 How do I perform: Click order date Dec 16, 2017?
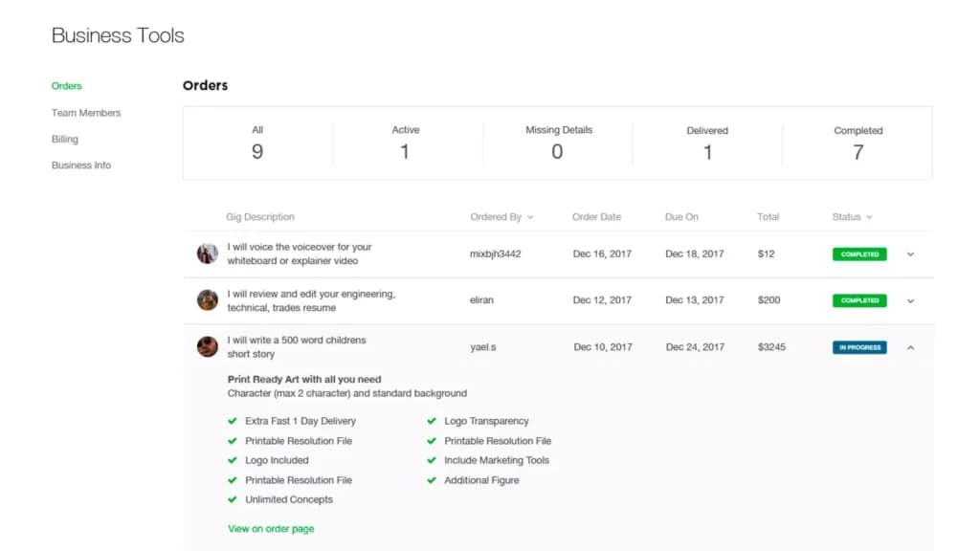[x=602, y=254]
